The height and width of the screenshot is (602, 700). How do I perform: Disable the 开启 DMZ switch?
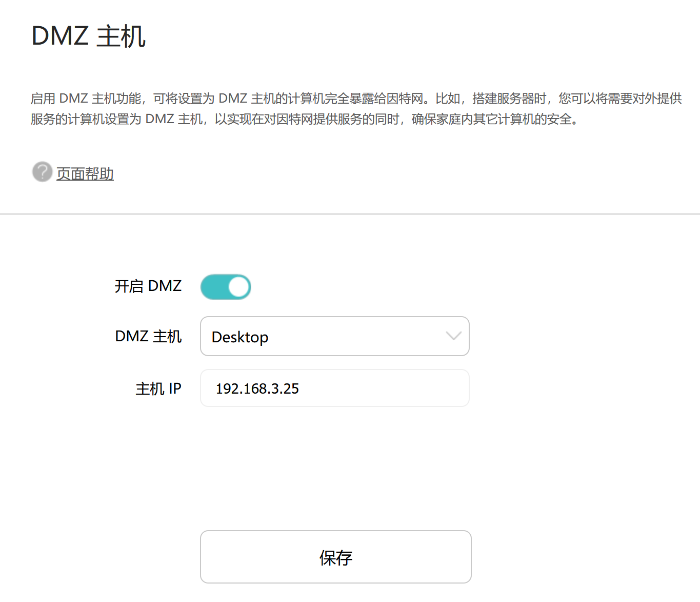pyautogui.click(x=226, y=287)
